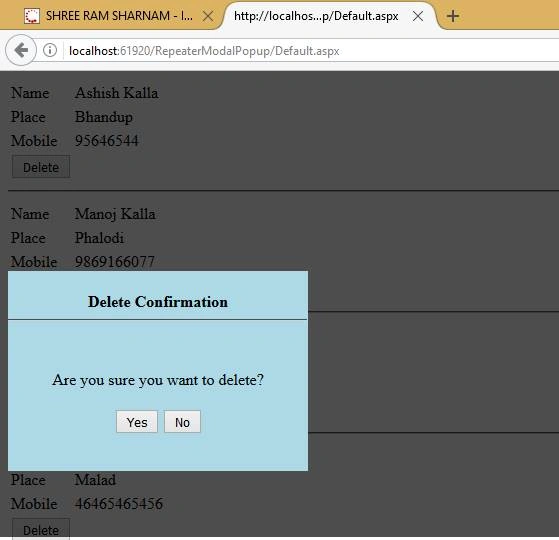Click the name Ashish Kalla
Screen dimensions: 559x540
pos(117,93)
